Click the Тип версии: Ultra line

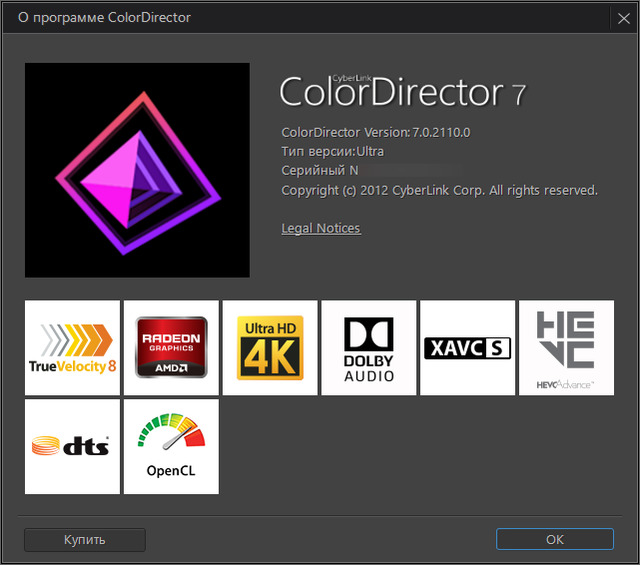pos(333,151)
